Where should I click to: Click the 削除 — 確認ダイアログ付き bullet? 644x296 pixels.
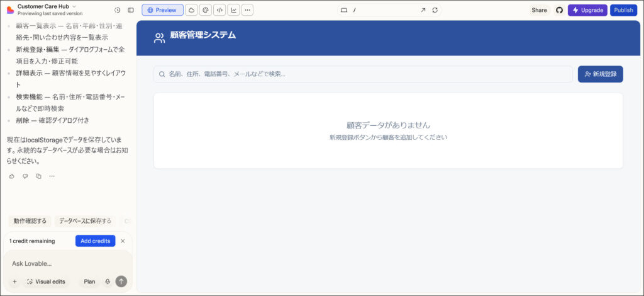coord(53,120)
